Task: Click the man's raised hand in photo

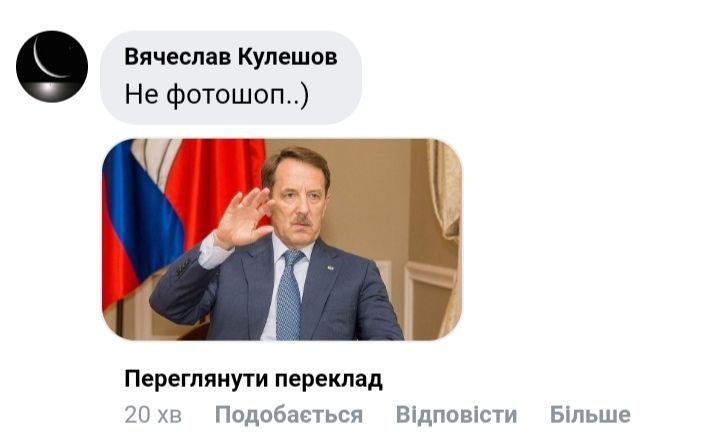Action: (242, 218)
